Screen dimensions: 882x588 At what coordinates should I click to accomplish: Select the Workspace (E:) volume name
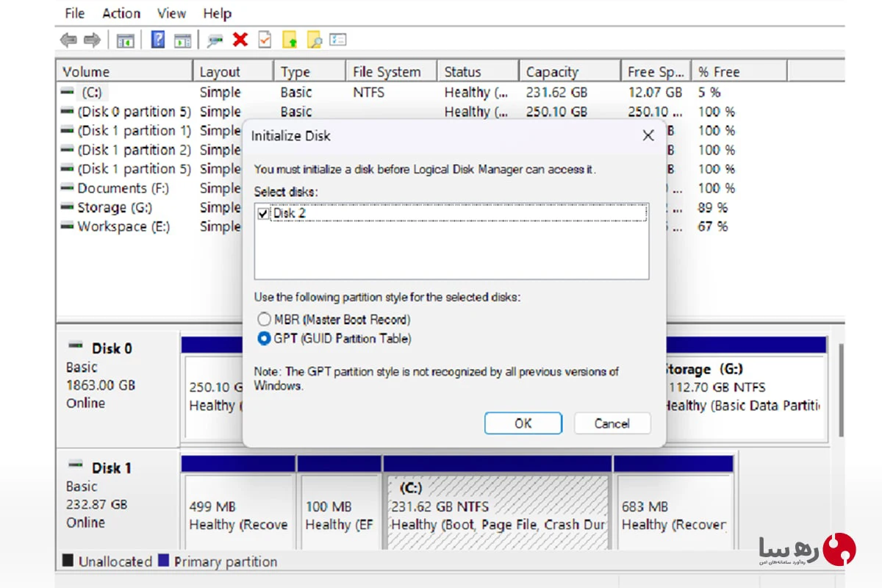[x=123, y=226]
